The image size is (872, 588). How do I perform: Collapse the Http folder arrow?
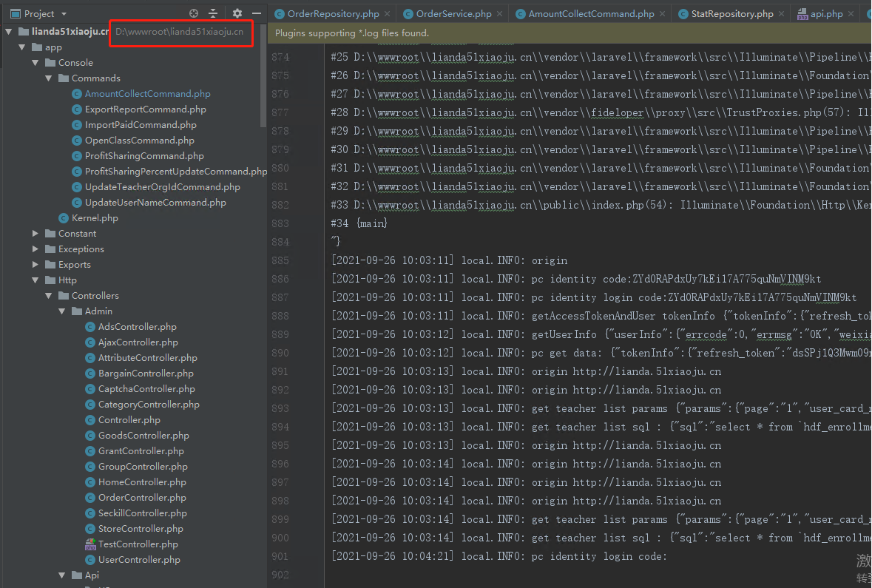(36, 280)
